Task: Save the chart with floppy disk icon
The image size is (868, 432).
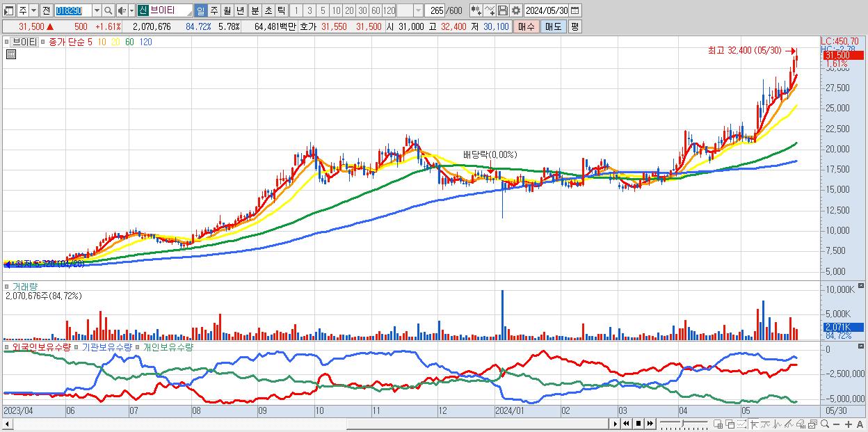Action: pos(502,10)
